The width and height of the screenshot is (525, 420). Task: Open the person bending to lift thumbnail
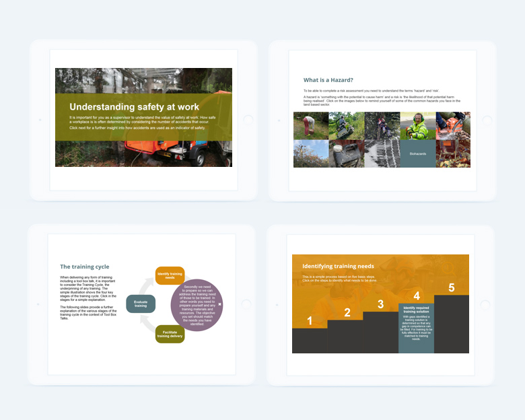tap(311, 126)
